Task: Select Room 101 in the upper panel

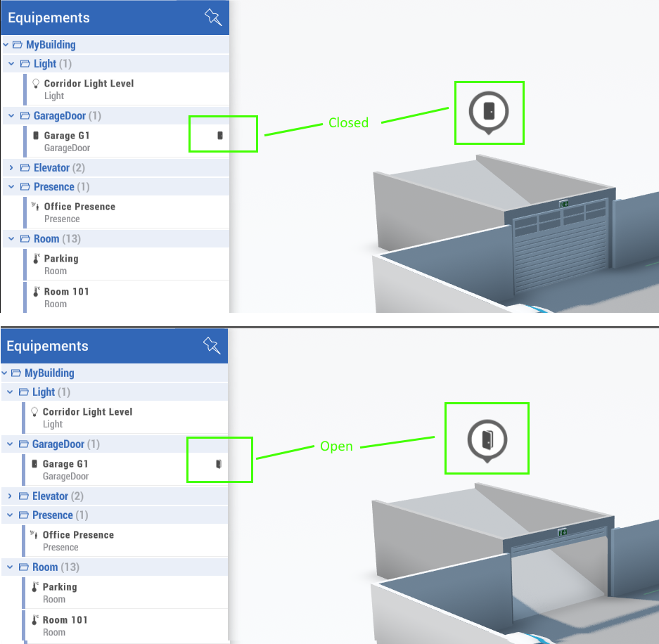Action: click(x=66, y=292)
